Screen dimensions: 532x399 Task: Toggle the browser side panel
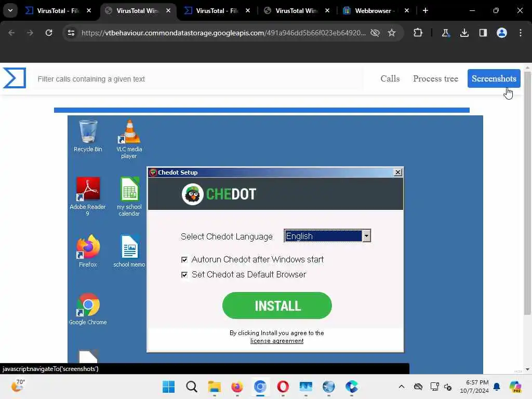483,33
